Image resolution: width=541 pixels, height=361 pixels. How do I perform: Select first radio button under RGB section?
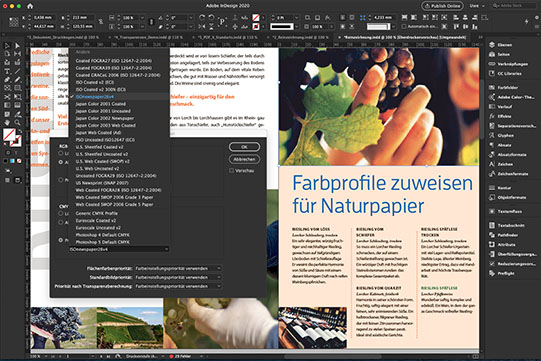pos(61,153)
